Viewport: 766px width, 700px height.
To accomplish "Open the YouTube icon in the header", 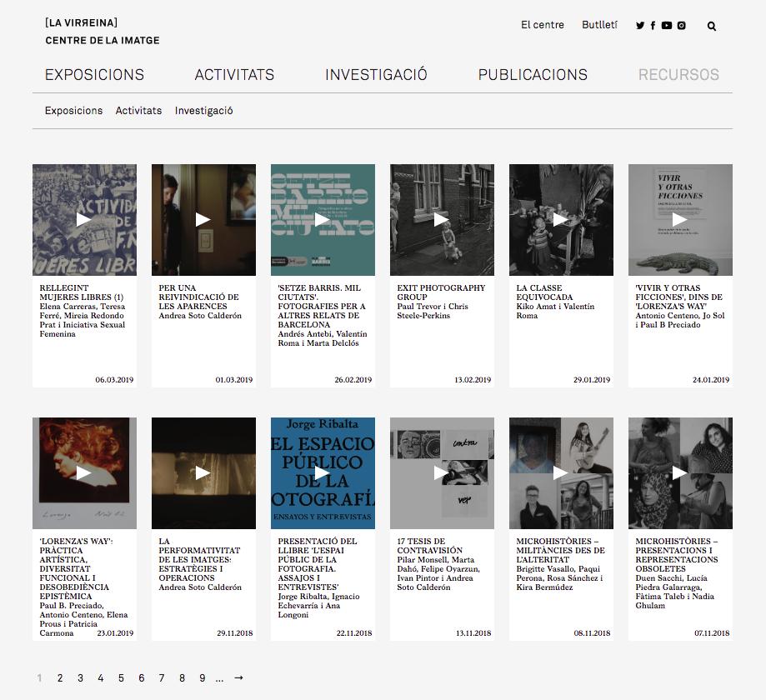I will (x=667, y=25).
